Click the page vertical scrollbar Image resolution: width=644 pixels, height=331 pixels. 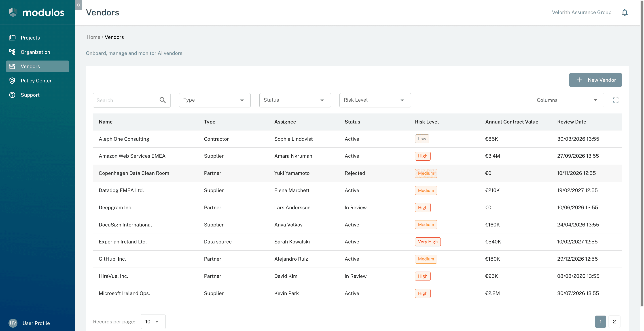pyautogui.click(x=642, y=153)
